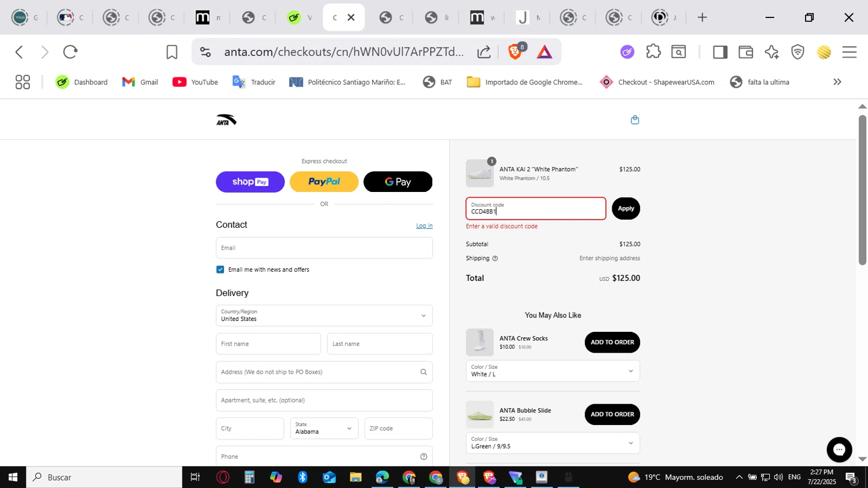The width and height of the screenshot is (868, 488).
Task: Click the page vertical scrollbar
Action: [x=862, y=190]
